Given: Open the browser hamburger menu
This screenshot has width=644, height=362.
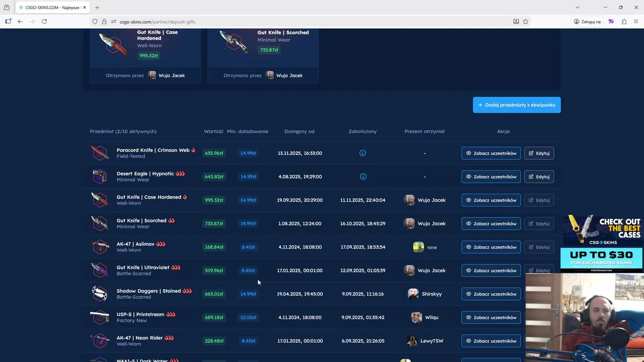Looking at the screenshot, I should (636, 22).
